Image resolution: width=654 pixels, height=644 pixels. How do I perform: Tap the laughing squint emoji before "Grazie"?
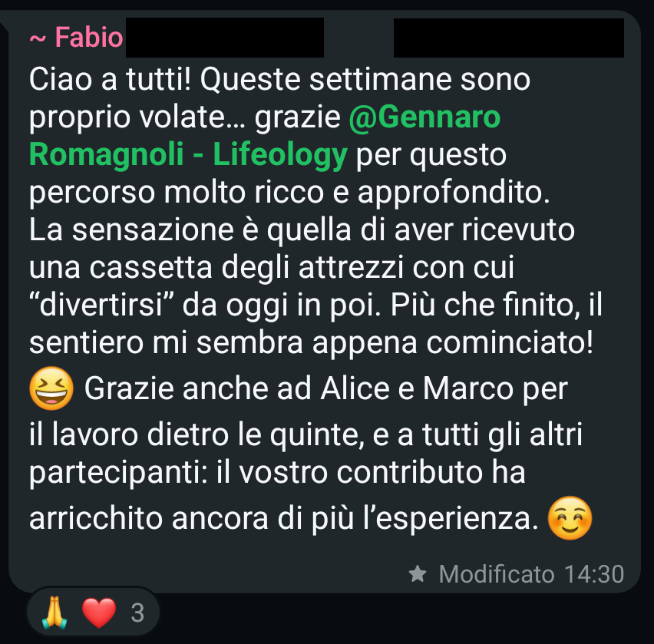[51, 388]
